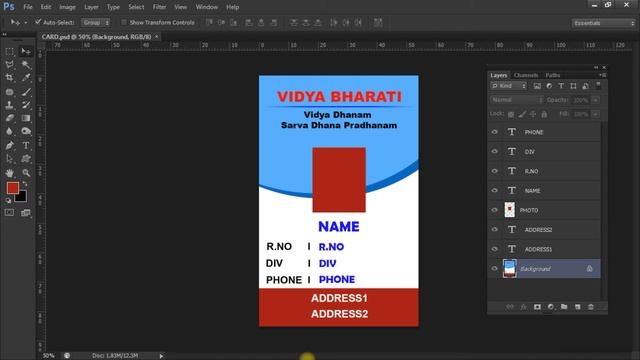Open the layer style fx menu
The height and width of the screenshot is (360, 640).
click(524, 307)
